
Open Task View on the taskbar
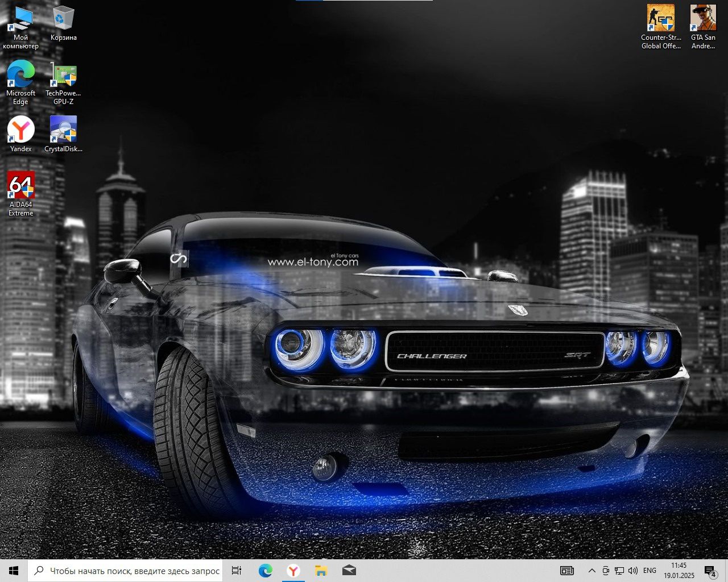237,571
